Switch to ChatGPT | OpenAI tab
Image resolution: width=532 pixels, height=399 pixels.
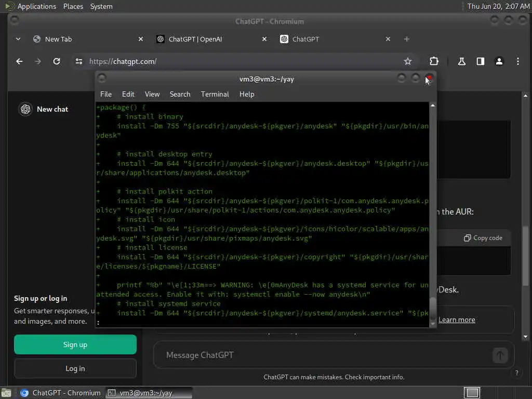point(212,39)
